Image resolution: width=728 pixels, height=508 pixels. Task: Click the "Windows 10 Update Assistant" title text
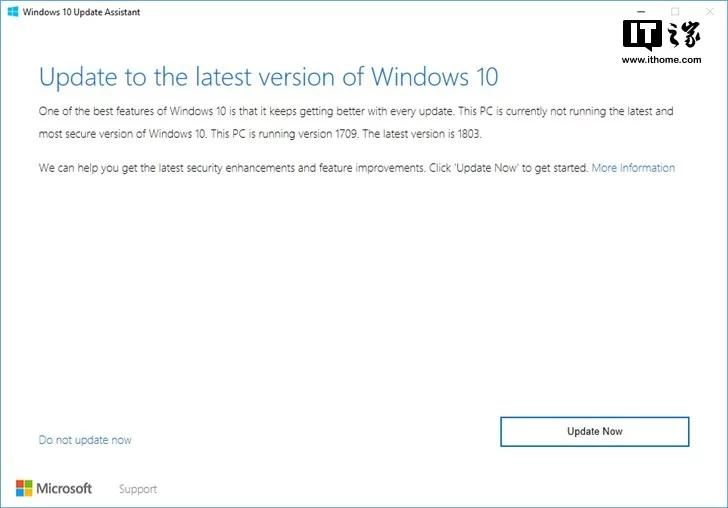click(81, 12)
